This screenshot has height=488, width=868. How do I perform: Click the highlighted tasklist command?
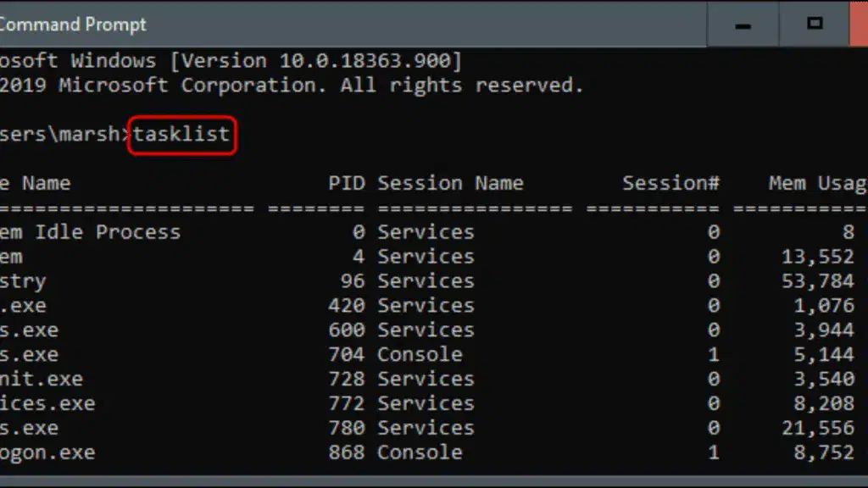[x=181, y=135]
